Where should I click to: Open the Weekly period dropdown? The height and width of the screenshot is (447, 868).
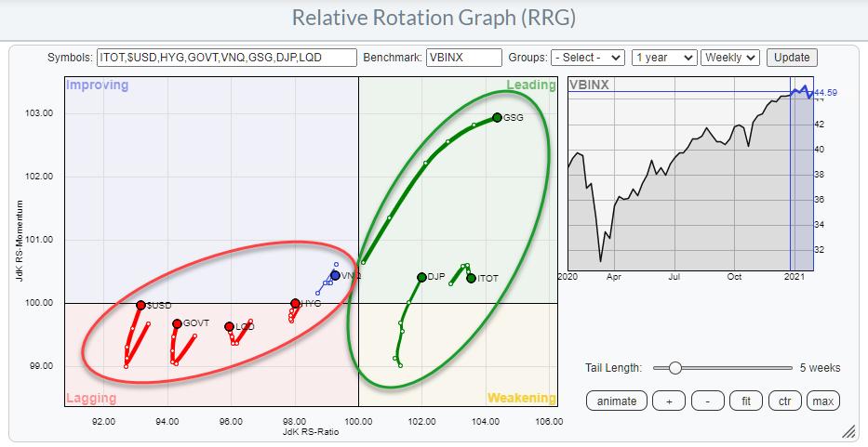pyautogui.click(x=730, y=58)
